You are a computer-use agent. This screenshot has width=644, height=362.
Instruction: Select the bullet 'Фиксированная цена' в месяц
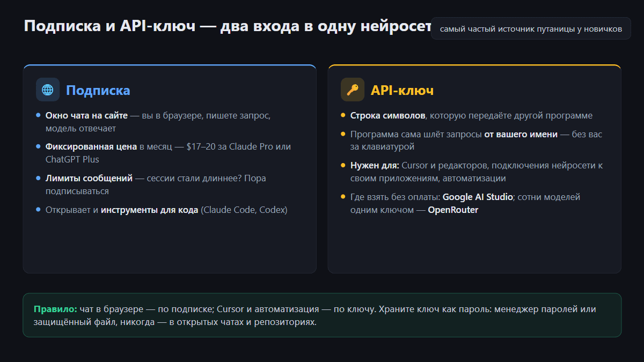coord(164,153)
